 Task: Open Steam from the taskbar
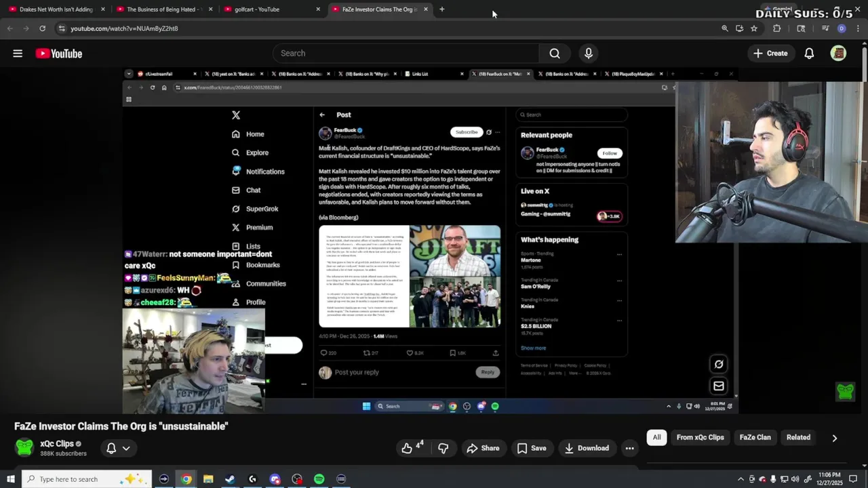coord(230,479)
